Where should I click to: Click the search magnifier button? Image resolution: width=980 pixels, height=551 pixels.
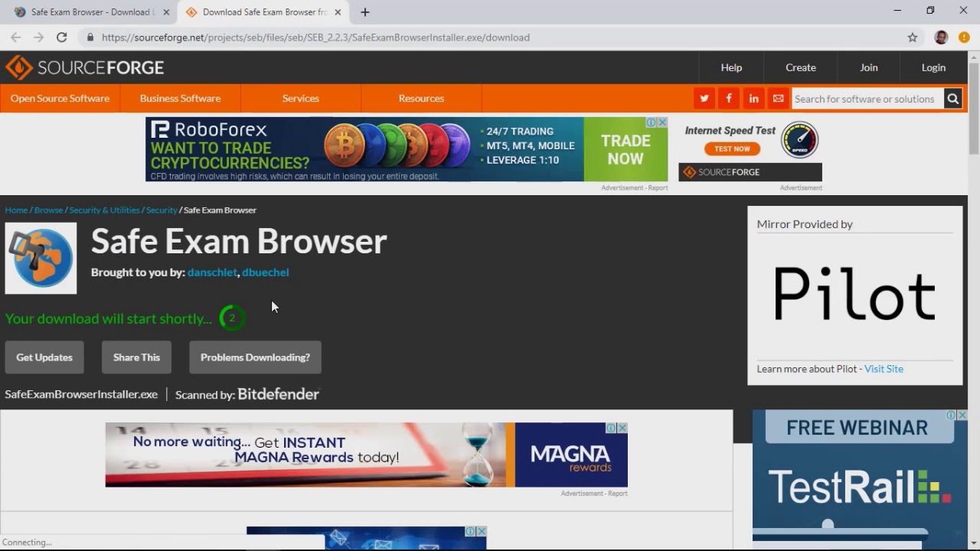(x=952, y=99)
